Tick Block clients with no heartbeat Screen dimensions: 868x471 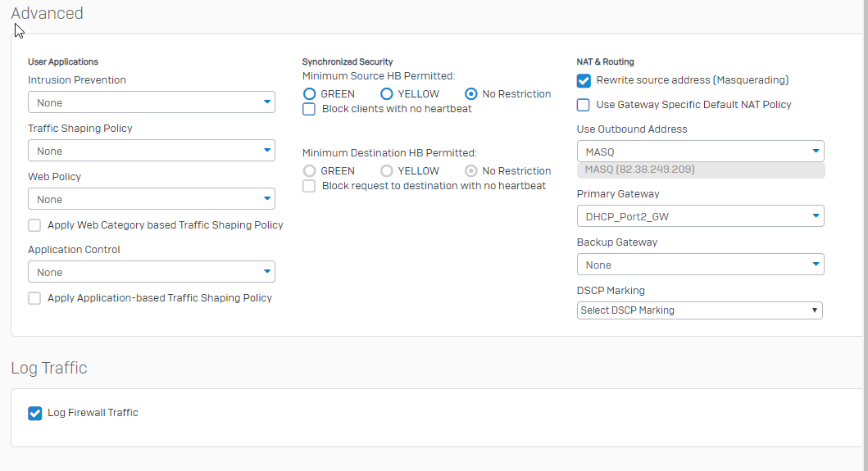[309, 109]
